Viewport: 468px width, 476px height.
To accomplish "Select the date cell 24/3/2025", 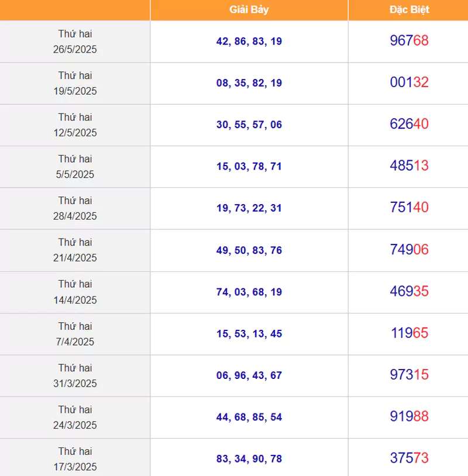I will (75, 417).
